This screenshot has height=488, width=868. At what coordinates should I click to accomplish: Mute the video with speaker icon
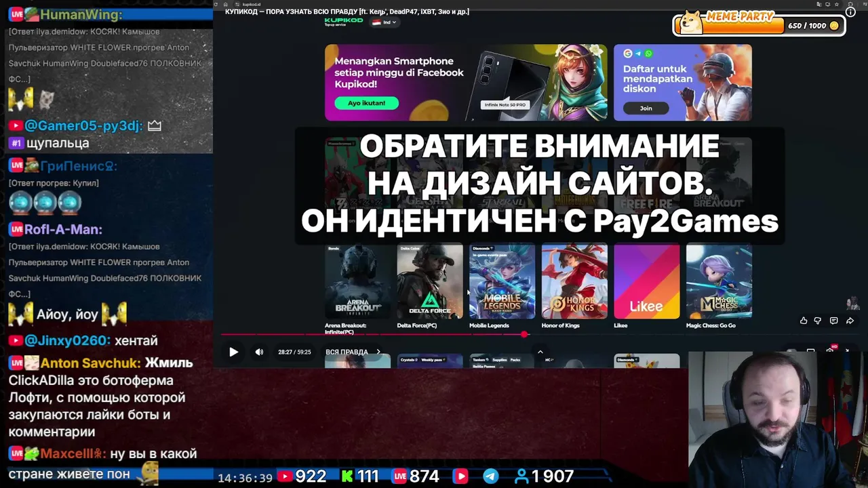click(x=259, y=352)
